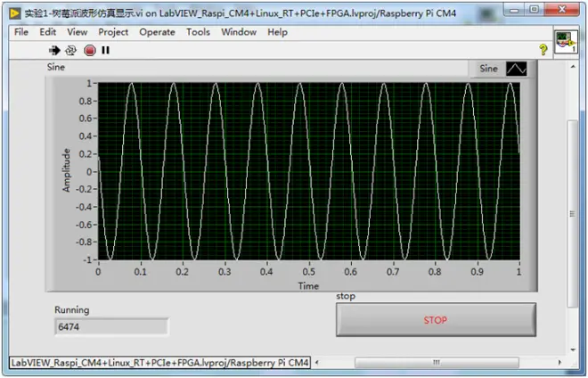Click the horizontal scrollbar right arrow

pyautogui.click(x=559, y=363)
